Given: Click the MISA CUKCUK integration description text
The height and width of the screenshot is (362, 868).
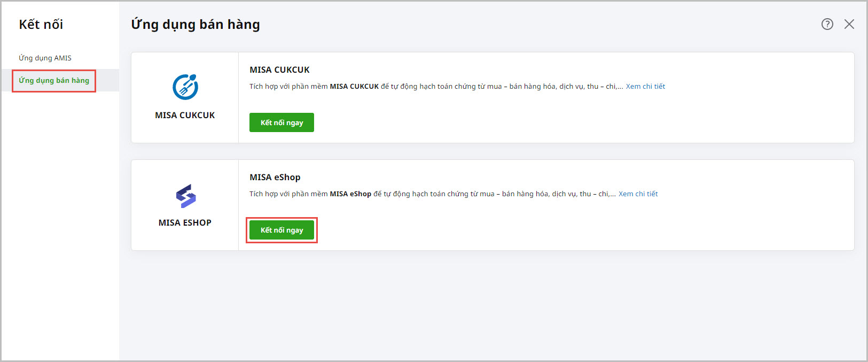Looking at the screenshot, I should (x=436, y=86).
